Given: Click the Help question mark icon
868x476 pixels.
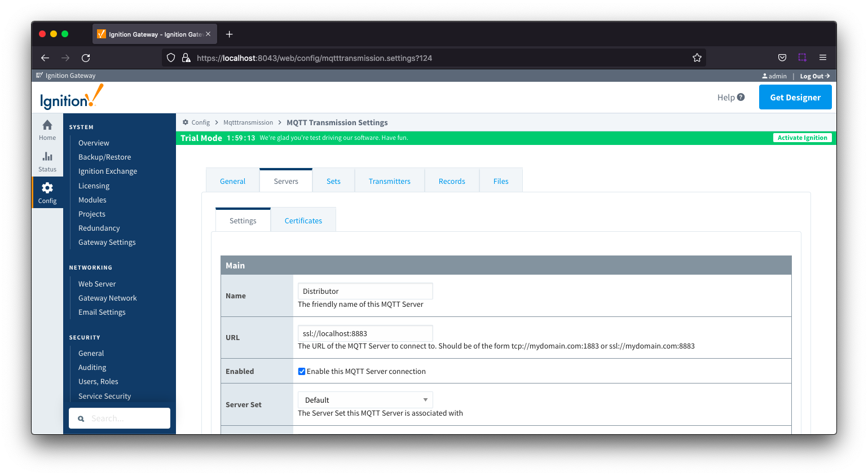Looking at the screenshot, I should [x=741, y=97].
